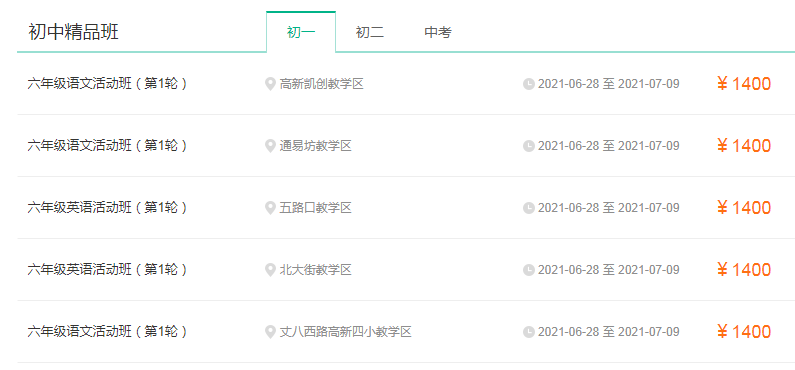Open 六年级英语活动班 course at 北大街教学区

[x=107, y=270]
